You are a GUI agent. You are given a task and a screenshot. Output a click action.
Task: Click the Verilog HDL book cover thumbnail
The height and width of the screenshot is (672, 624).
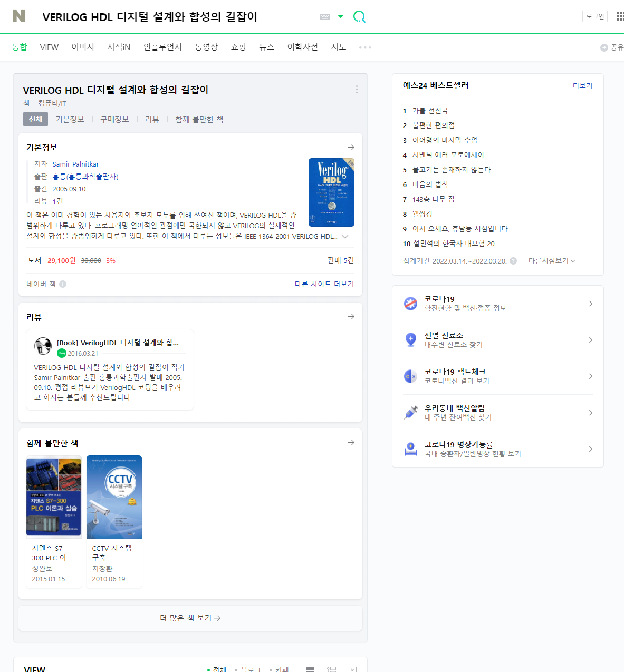click(x=331, y=192)
